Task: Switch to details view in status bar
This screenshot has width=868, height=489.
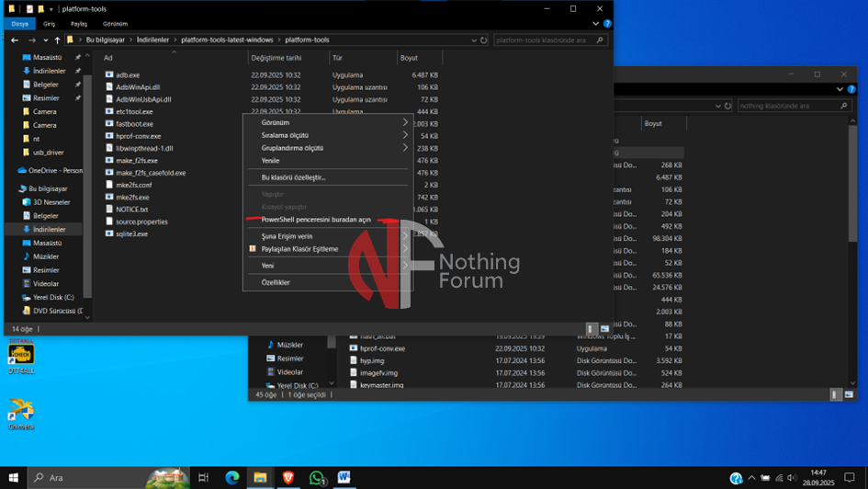Action: (592, 328)
